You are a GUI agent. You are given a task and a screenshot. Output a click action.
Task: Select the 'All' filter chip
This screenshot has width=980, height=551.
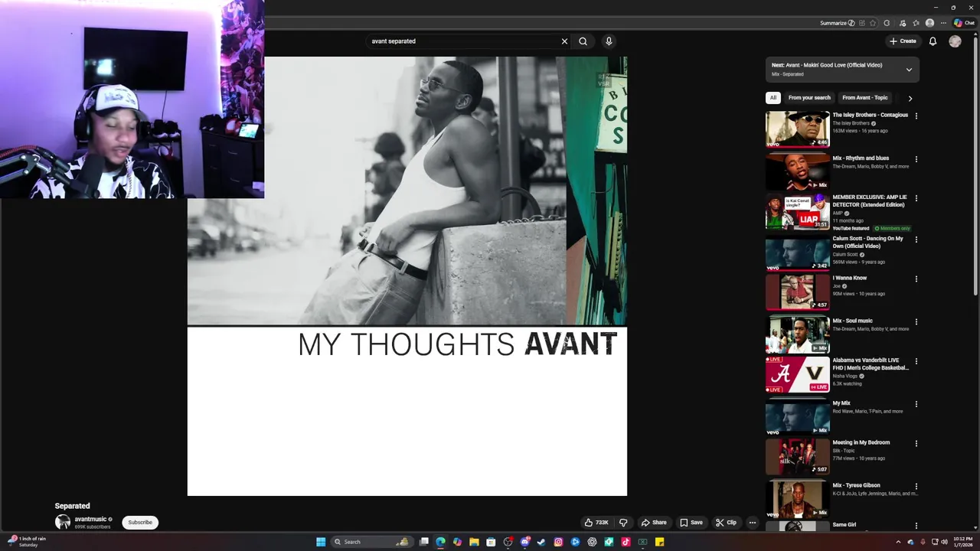click(x=773, y=98)
